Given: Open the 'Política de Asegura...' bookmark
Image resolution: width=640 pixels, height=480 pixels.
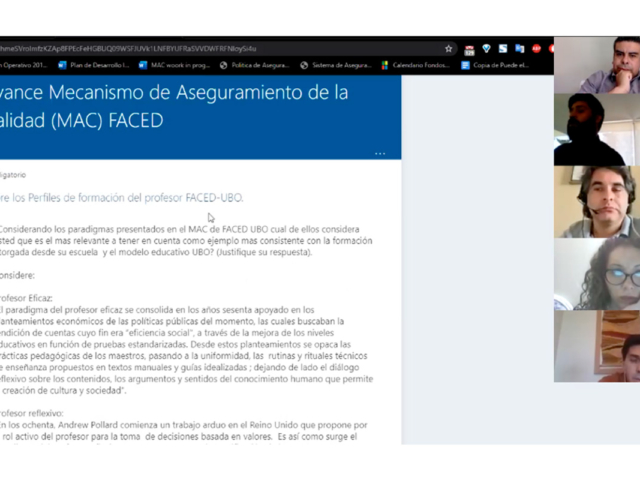Looking at the screenshot, I should tap(254, 65).
